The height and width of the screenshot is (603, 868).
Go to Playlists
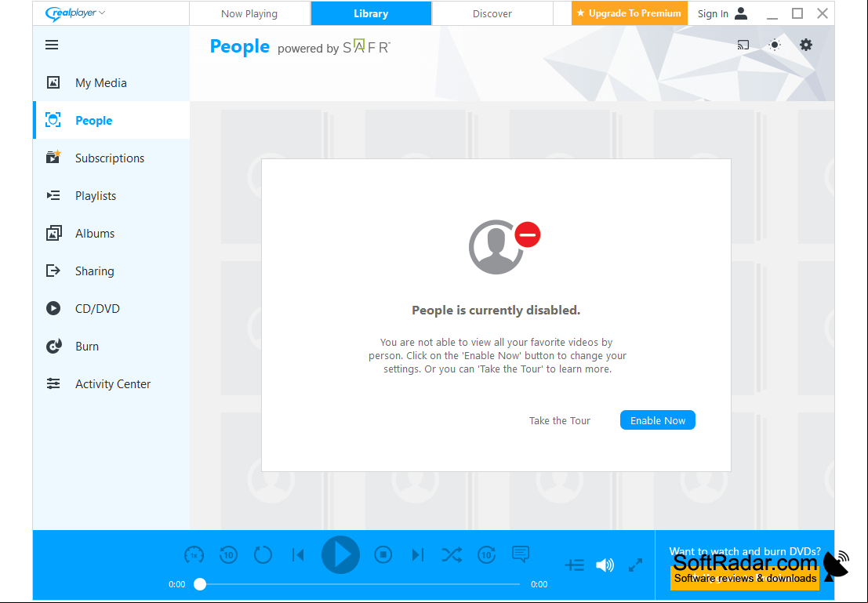111,195
